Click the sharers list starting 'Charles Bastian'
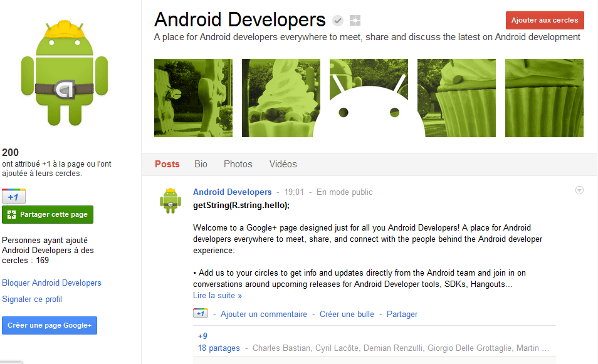598x364 pixels. tap(401, 348)
